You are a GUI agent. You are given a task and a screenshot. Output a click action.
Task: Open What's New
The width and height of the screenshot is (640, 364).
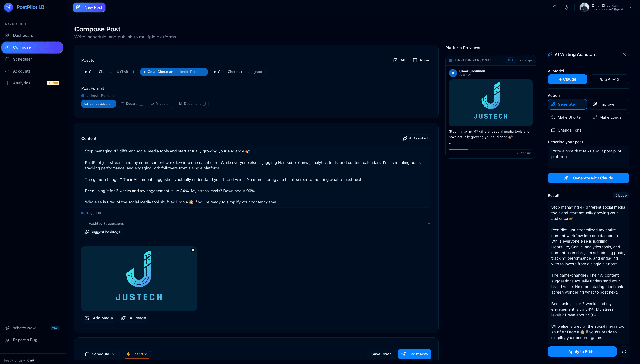coord(32,328)
